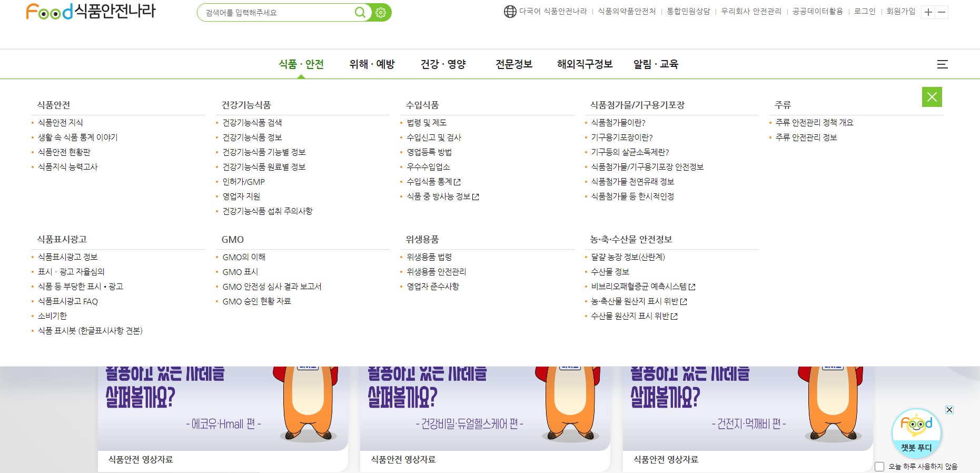The image size is (980, 473).
Task: Open 법령 및 제도 item
Action: pyautogui.click(x=427, y=123)
